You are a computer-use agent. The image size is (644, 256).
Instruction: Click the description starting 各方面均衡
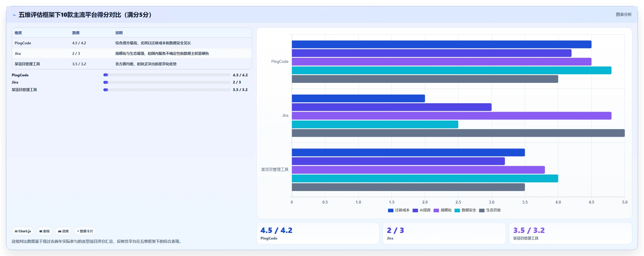click(x=146, y=64)
